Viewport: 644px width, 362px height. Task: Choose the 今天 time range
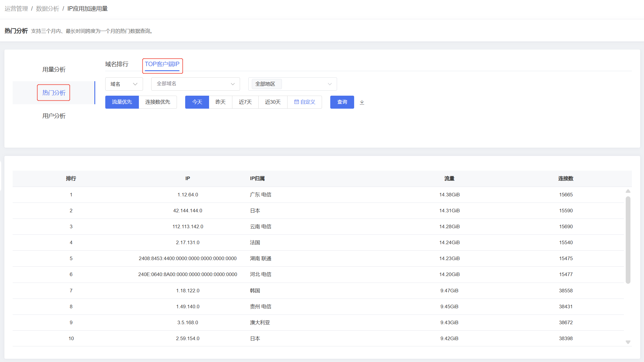pyautogui.click(x=197, y=102)
